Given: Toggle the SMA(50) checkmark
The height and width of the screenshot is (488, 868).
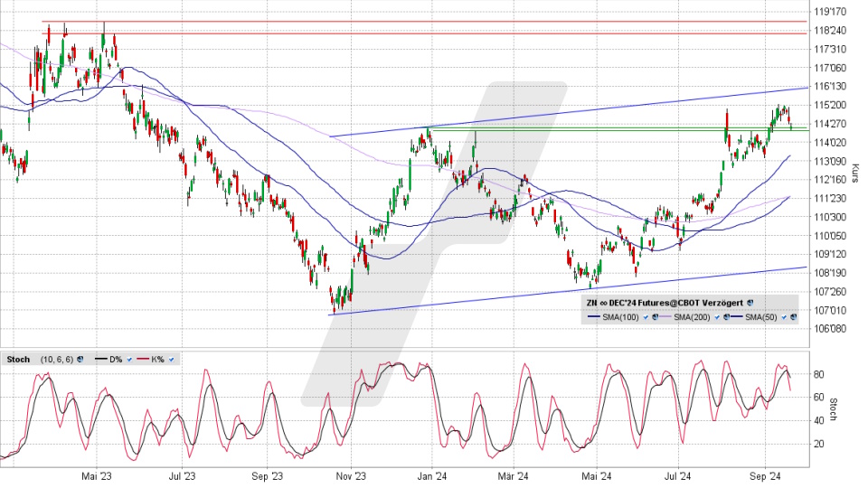Looking at the screenshot, I should 784,317.
